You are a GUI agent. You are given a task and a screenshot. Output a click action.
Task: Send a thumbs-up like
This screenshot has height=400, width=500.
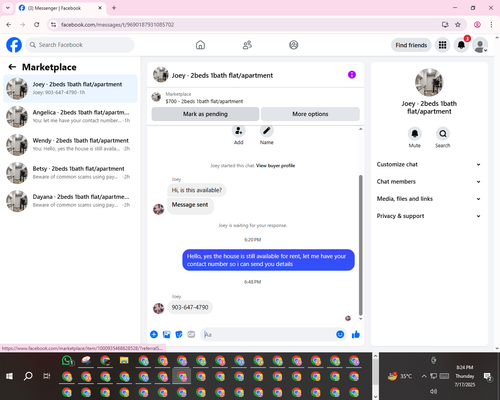pyautogui.click(x=356, y=334)
